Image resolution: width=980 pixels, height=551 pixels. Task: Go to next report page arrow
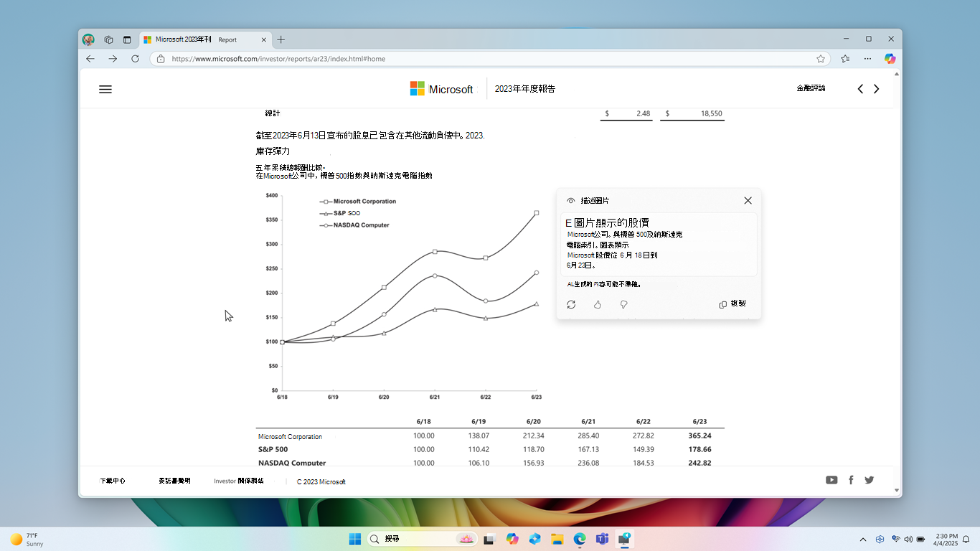coord(876,89)
